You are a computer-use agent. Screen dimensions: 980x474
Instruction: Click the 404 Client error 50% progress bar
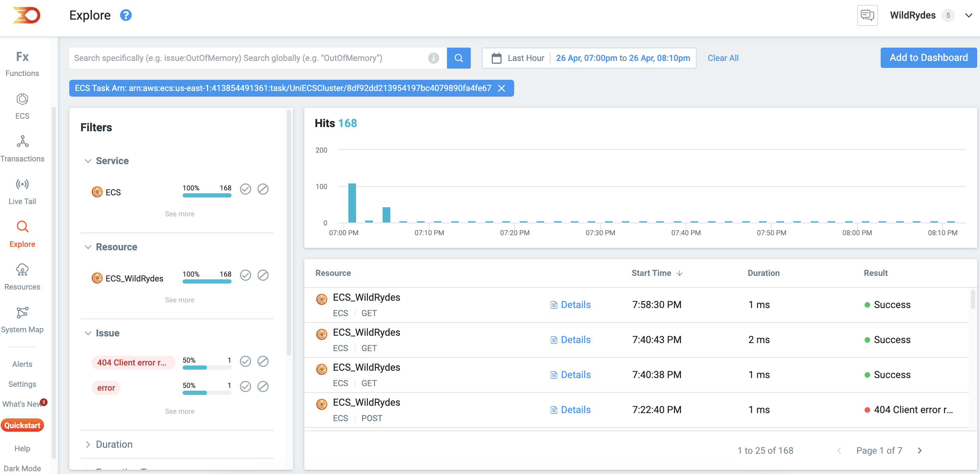point(207,368)
